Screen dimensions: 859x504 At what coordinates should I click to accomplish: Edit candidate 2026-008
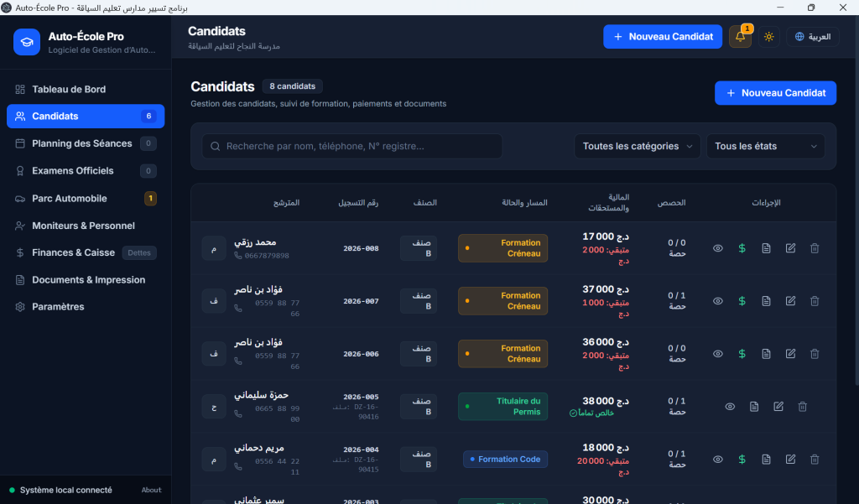tap(790, 248)
